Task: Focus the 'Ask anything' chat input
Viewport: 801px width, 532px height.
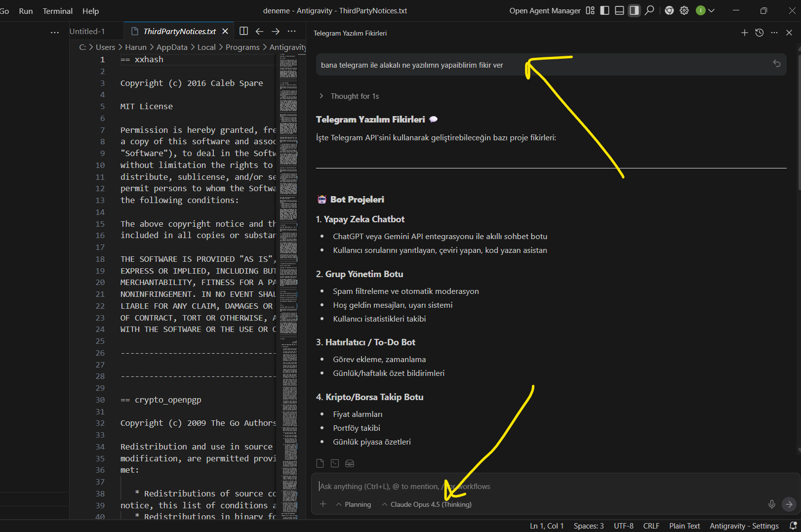Action: click(555, 486)
